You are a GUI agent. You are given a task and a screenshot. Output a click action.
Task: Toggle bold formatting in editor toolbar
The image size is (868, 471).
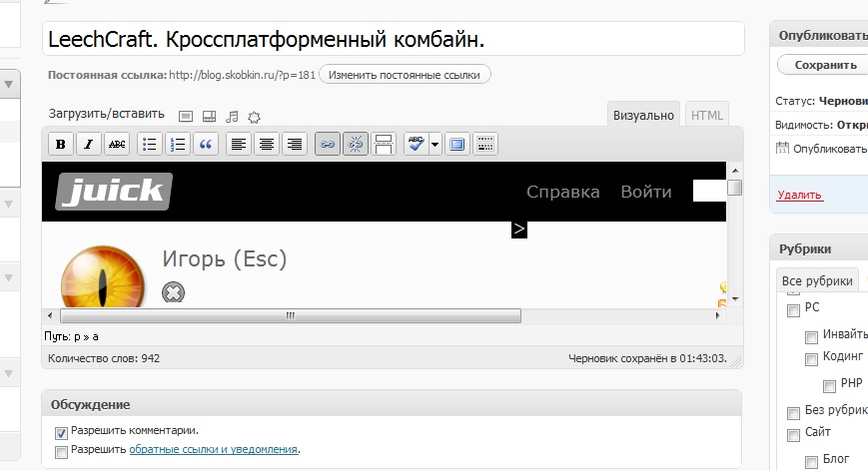point(61,145)
